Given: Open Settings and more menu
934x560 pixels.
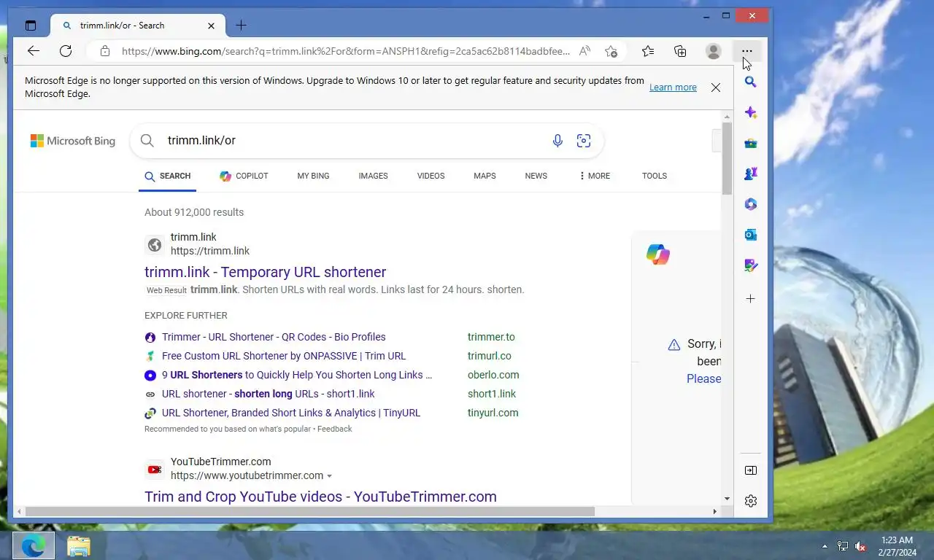Looking at the screenshot, I should [746, 51].
